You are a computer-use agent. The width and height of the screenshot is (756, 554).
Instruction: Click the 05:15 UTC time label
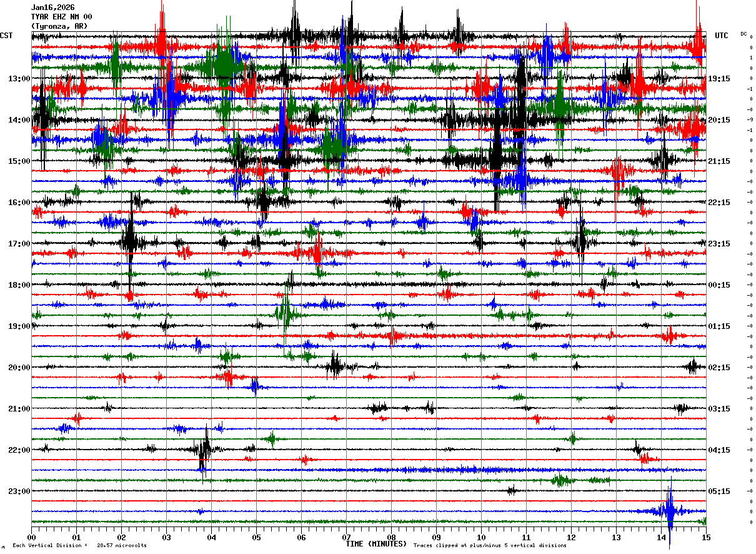click(x=719, y=491)
